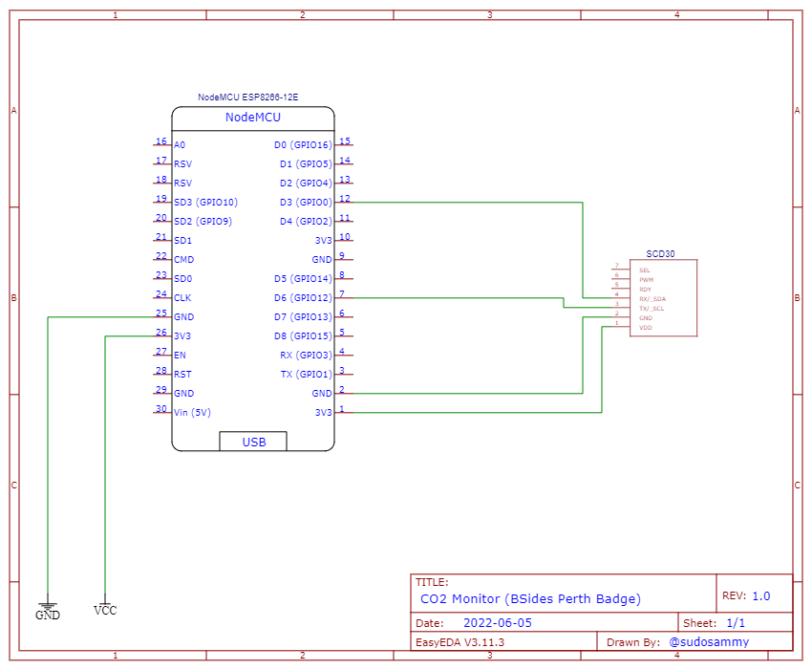Click the D3 (GPIO0) pin label
812x670 pixels.
[306, 202]
